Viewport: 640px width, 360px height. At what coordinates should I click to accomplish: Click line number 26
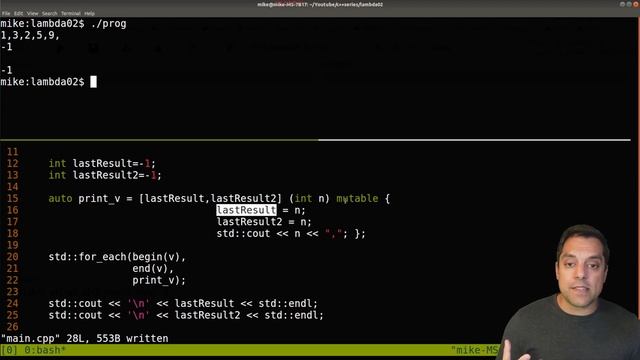[x=12, y=327]
